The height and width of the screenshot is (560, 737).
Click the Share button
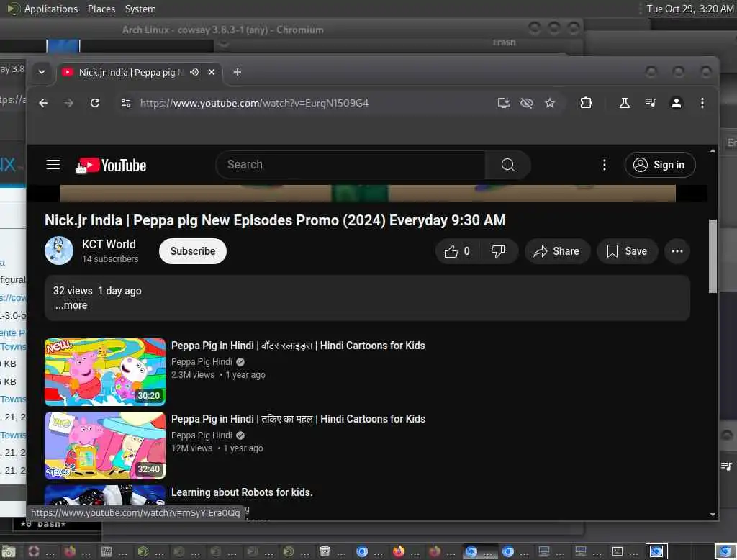pos(556,251)
